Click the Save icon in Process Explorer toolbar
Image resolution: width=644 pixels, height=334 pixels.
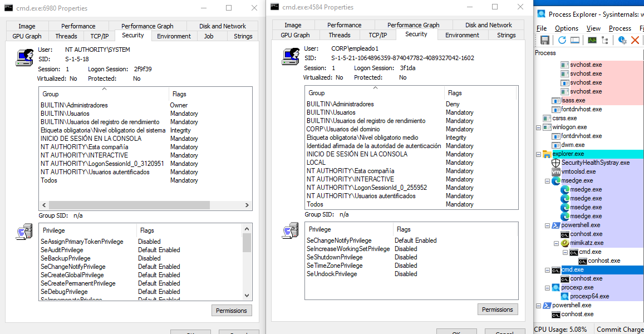tap(544, 40)
